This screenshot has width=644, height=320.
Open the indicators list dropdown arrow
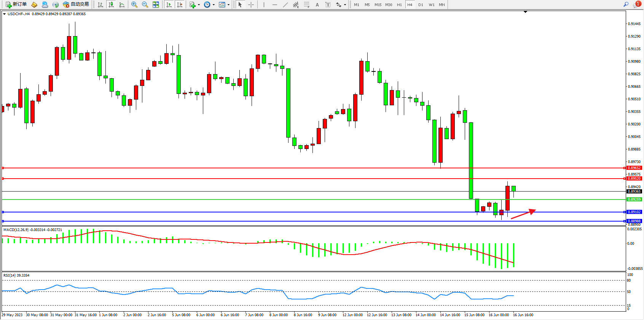pos(199,5)
